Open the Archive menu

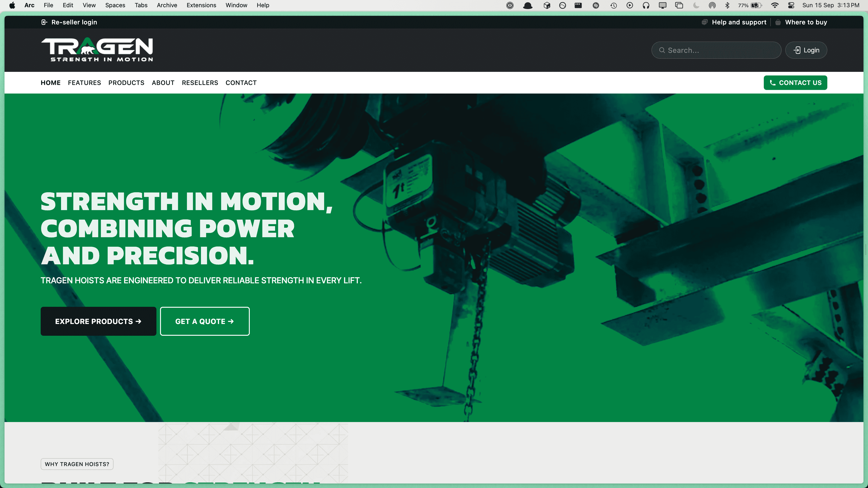coord(167,5)
